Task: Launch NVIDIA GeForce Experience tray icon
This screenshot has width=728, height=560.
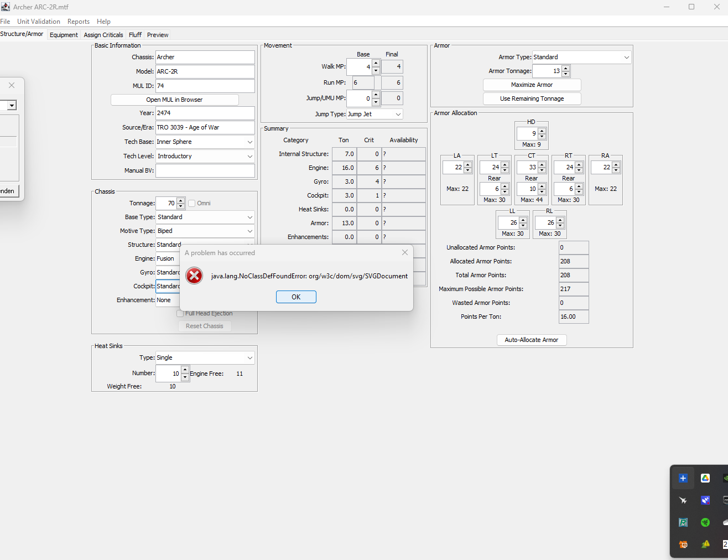Action: click(725, 478)
